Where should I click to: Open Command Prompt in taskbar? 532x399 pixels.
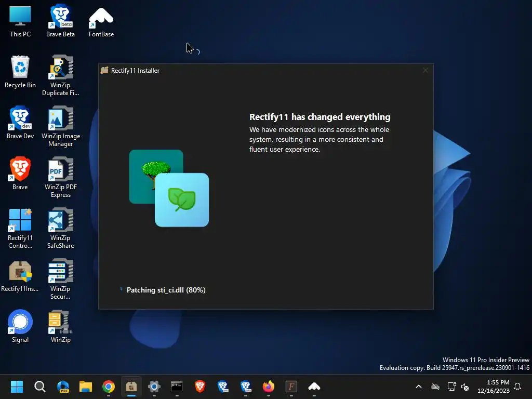tap(177, 387)
